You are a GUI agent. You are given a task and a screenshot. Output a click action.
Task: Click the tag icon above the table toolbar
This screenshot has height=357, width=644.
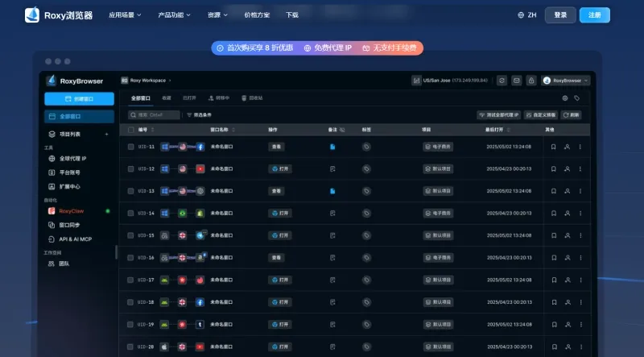[x=576, y=98]
